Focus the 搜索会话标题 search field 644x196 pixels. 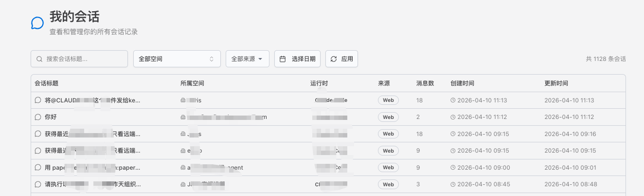click(x=84, y=59)
